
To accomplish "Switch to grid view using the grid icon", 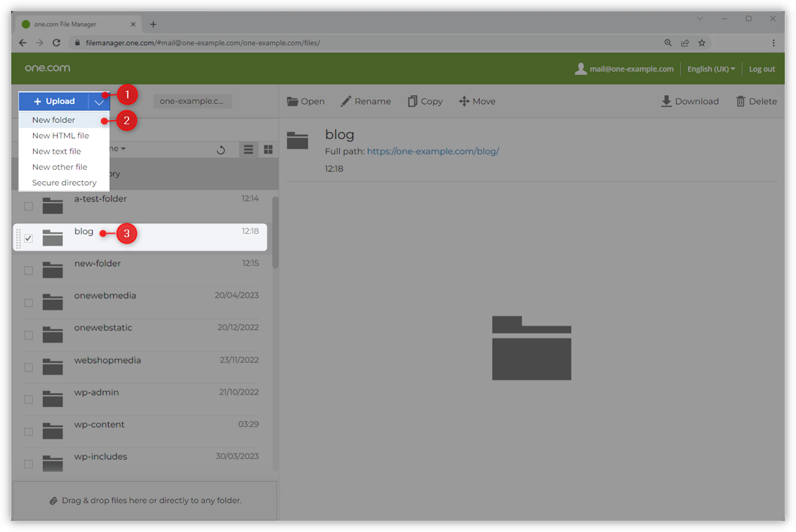I will point(268,149).
